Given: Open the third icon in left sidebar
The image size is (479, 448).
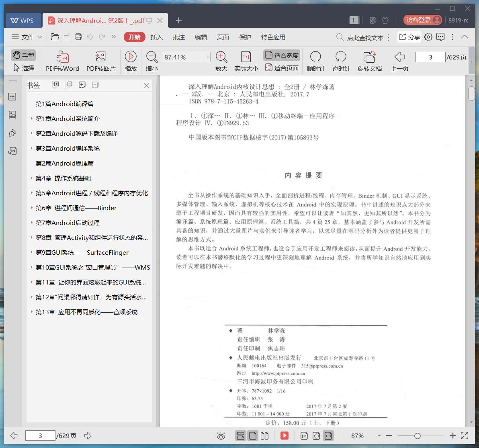Looking at the screenshot, I should tap(12, 133).
